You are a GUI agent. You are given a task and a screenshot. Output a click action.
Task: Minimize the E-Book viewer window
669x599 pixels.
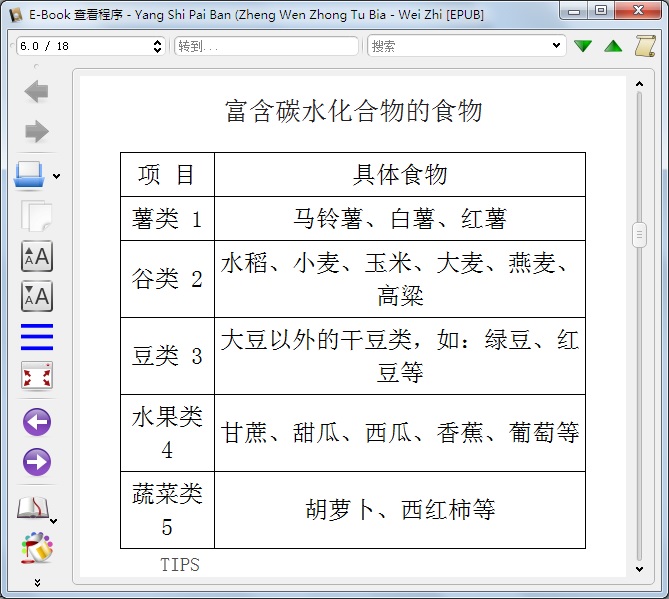click(x=574, y=11)
